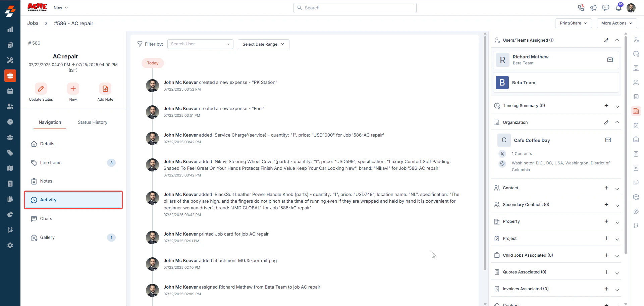
Task: Open Chats in navigation list
Action: pyautogui.click(x=73, y=219)
